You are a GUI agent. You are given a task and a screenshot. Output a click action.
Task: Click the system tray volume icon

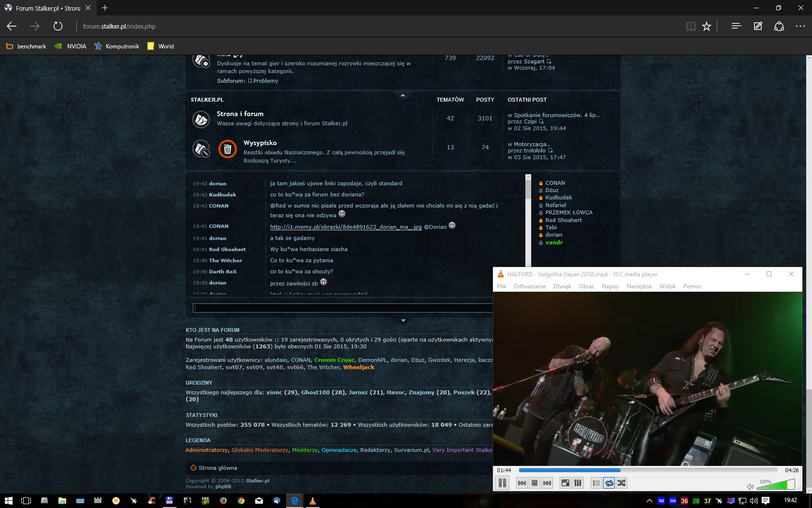coord(754,501)
